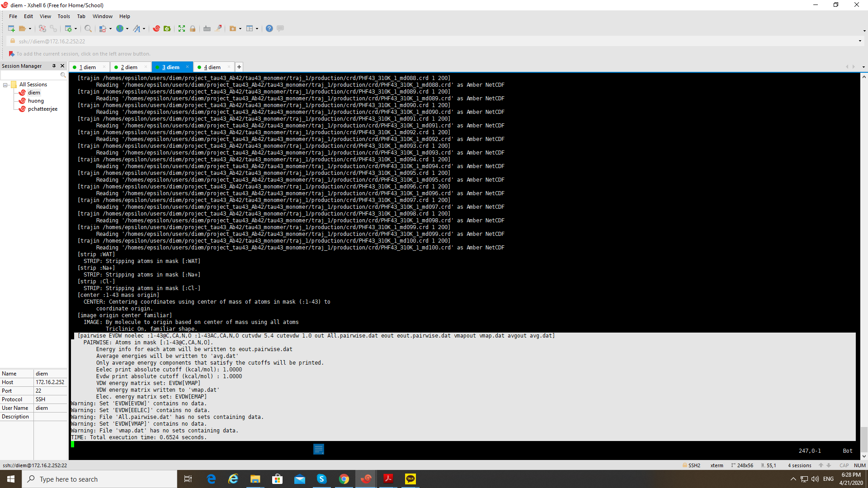The image size is (868, 488).
Task: Click the New Session toolbar icon
Action: click(11, 28)
